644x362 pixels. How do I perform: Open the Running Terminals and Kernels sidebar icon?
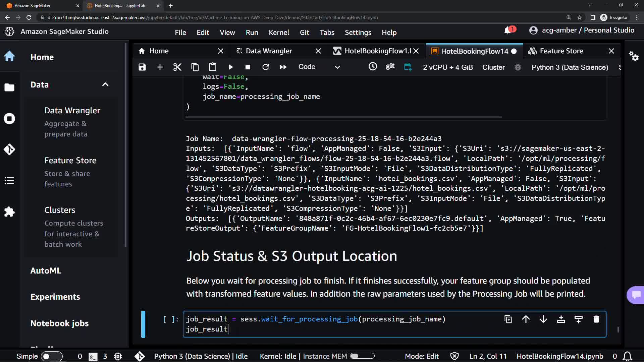pyautogui.click(x=9, y=119)
